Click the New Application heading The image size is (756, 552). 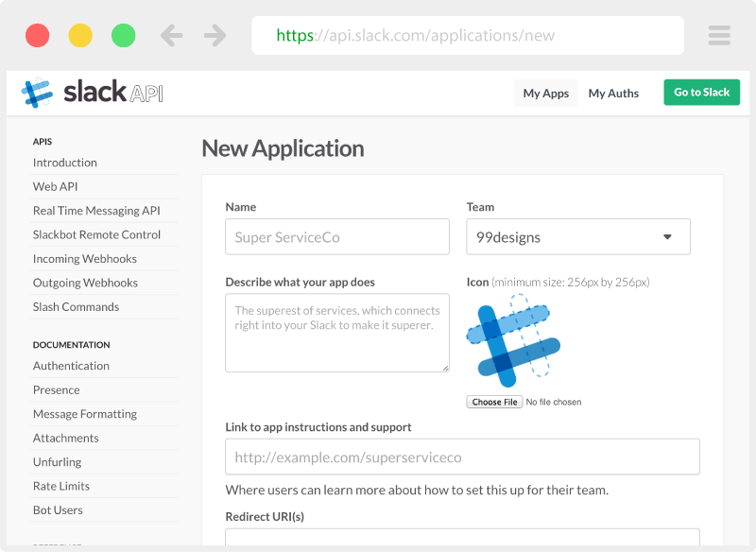pos(283,148)
